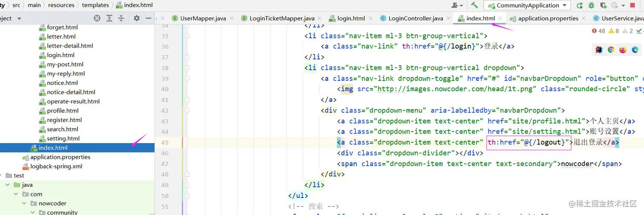Collapse the test folder in project tree
The image size is (644, 215).
1,175
